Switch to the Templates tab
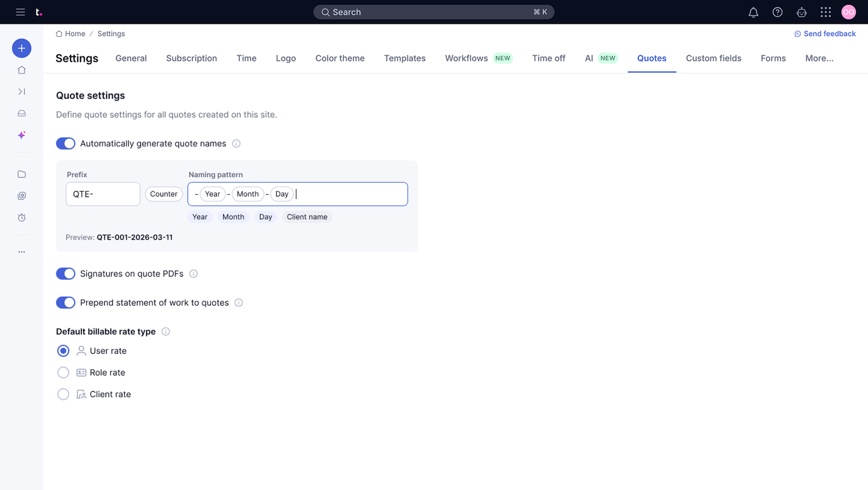The image size is (868, 490). (404, 59)
